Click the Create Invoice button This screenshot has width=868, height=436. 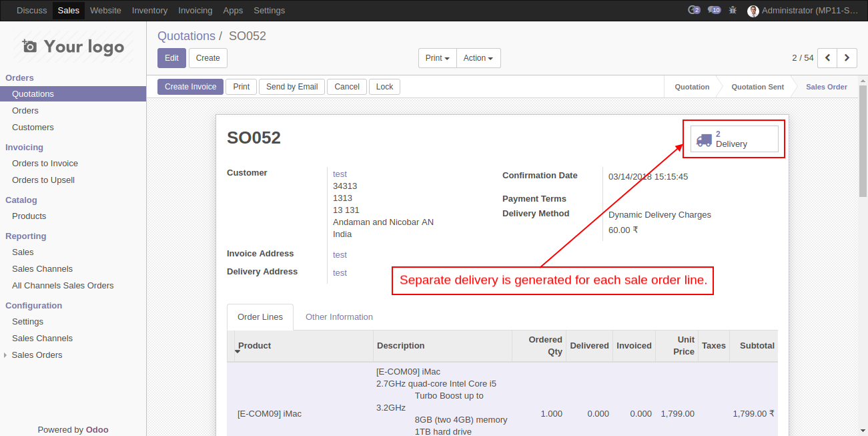190,87
